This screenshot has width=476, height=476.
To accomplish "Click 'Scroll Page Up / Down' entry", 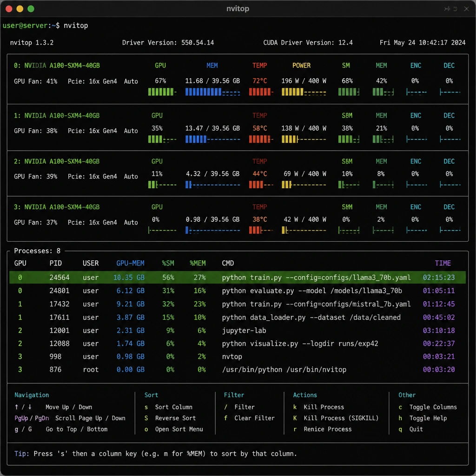I will coord(90,418).
